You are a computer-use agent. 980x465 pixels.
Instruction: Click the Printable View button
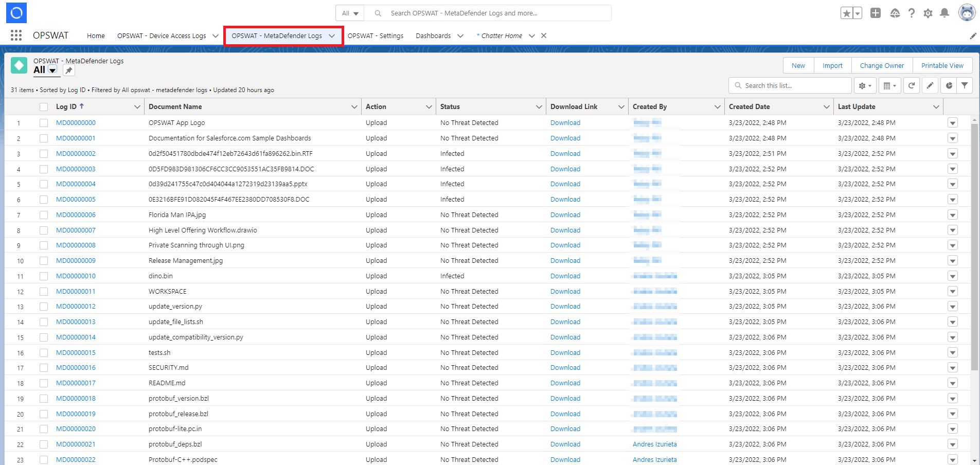click(x=942, y=65)
